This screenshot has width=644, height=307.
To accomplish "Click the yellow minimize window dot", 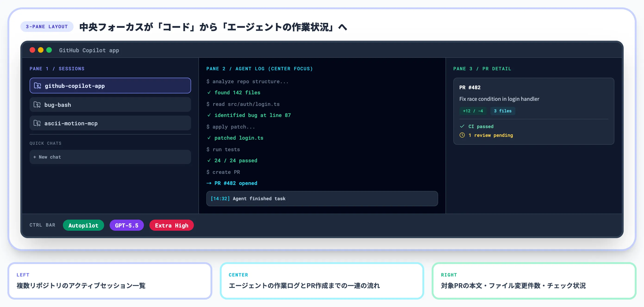I will click(41, 50).
